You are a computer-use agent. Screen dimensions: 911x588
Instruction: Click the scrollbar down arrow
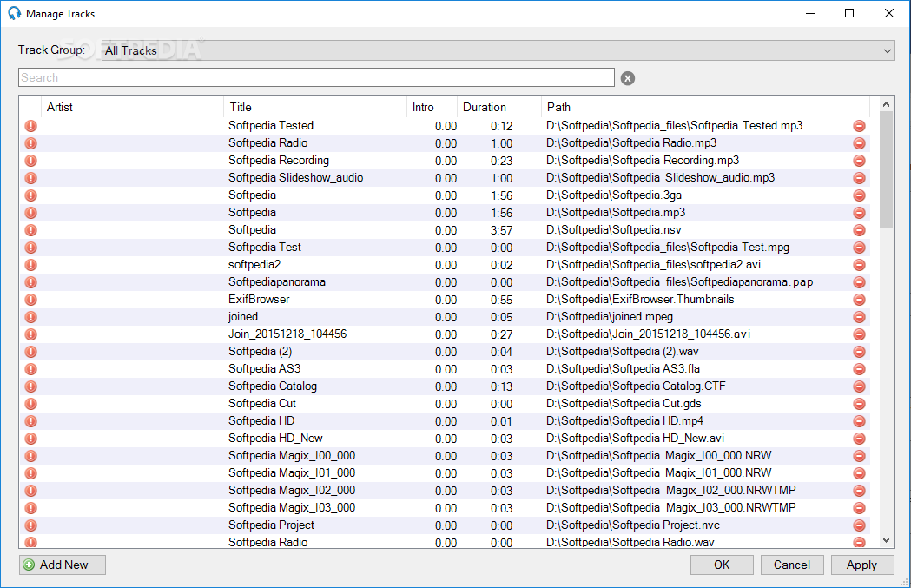pyautogui.click(x=886, y=540)
